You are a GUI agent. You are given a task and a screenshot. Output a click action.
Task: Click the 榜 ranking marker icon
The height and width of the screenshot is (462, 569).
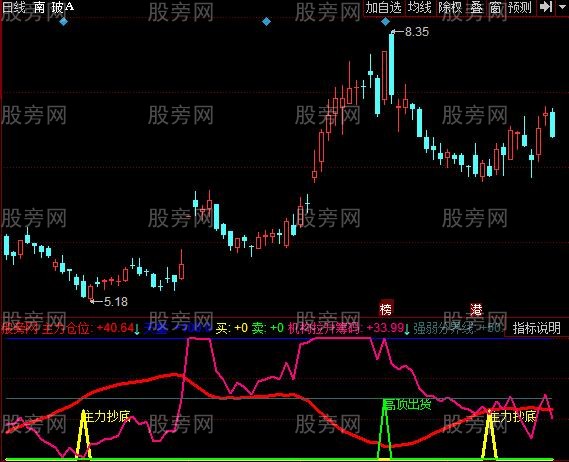point(386,309)
